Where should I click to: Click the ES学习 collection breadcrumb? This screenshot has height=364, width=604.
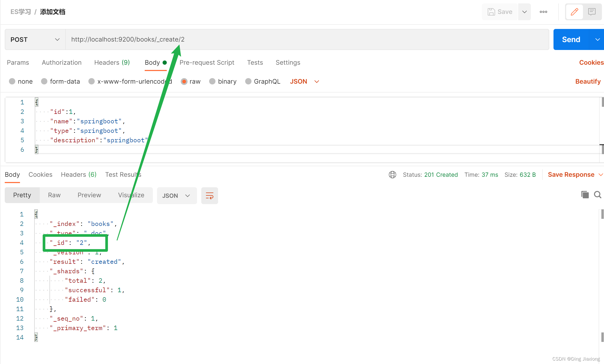click(21, 12)
